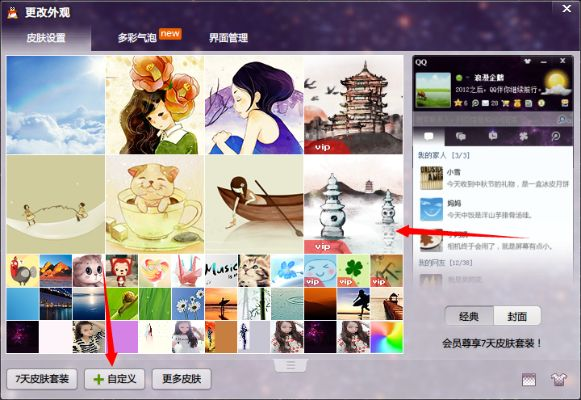This screenshot has width=581, height=400.
Task: Choose the girl with orange flowers skin
Action: [x=155, y=105]
